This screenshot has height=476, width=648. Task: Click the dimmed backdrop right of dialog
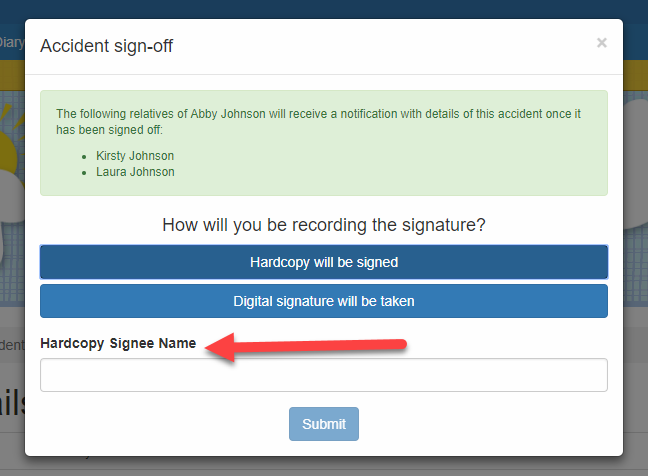635,250
